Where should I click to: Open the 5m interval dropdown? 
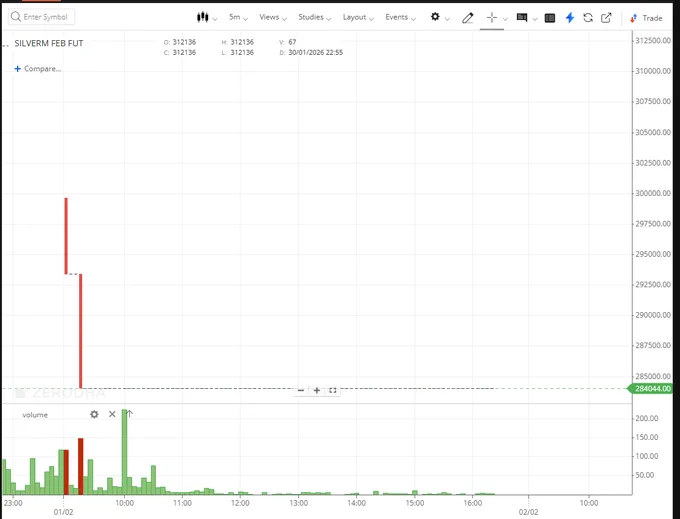pos(238,17)
